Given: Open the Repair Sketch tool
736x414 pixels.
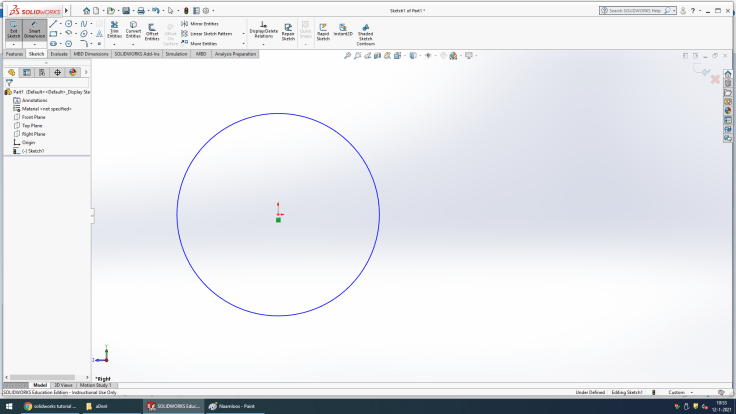Looking at the screenshot, I should (x=288, y=32).
